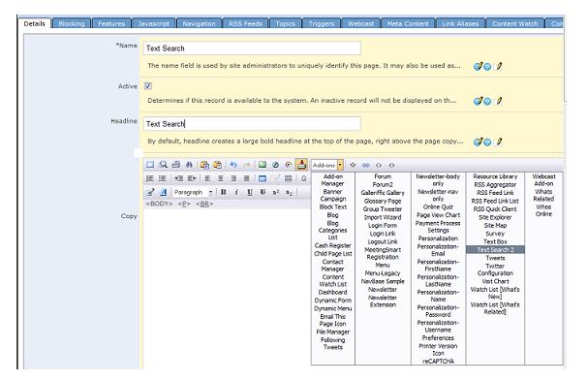This screenshot has width=588, height=380.
Task: Toggle subscript formatting
Action: click(289, 192)
